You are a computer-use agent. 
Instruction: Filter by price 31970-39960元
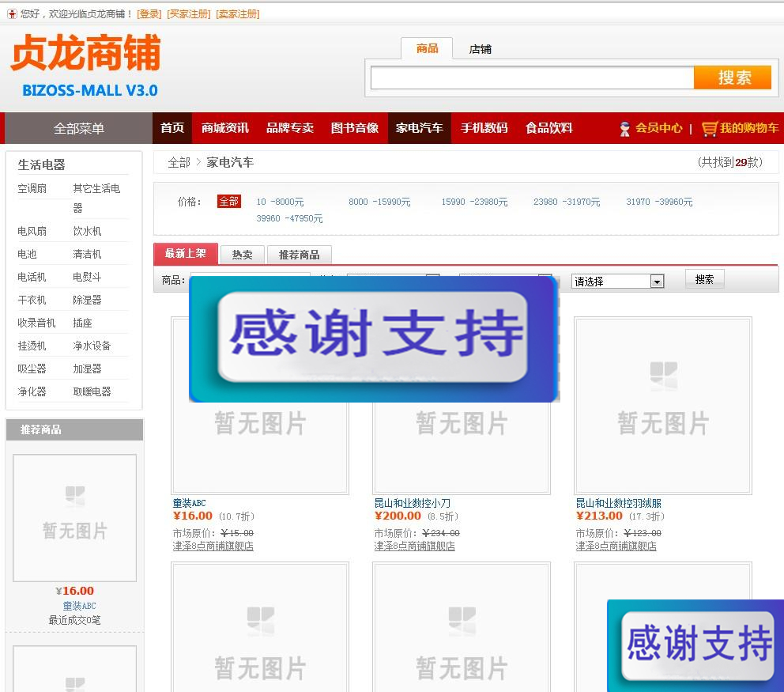click(x=659, y=202)
